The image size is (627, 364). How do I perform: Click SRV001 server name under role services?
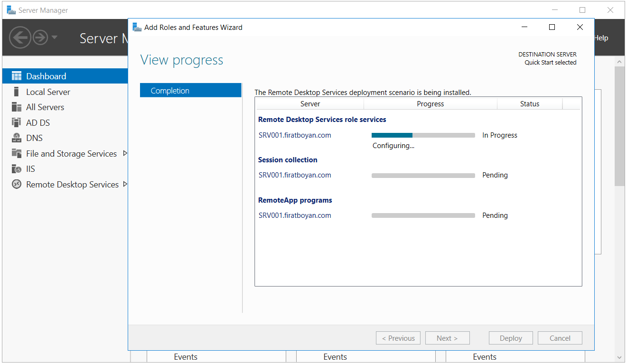295,135
